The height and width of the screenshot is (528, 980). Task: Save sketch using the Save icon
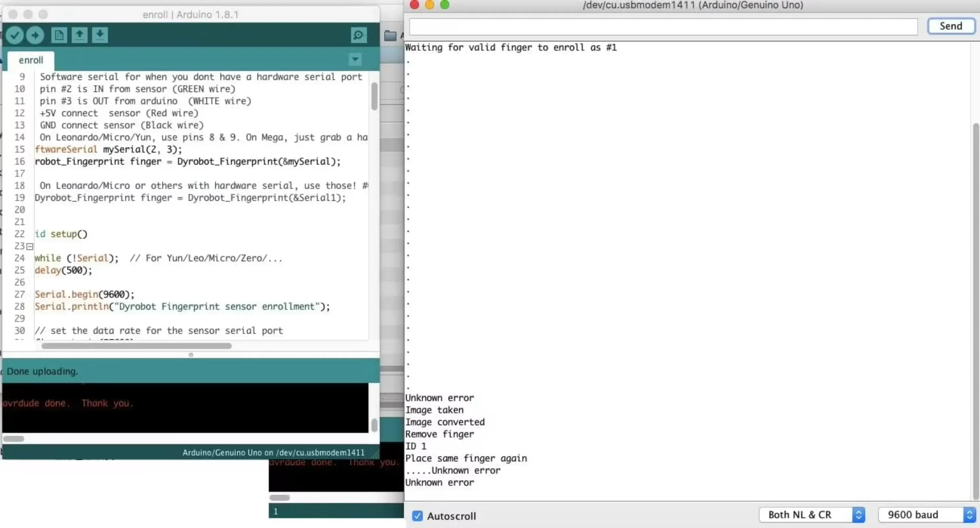pyautogui.click(x=100, y=35)
